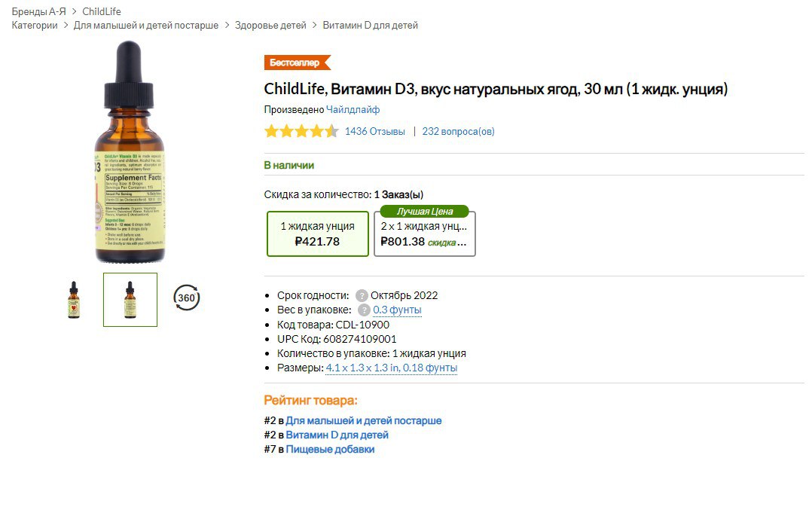Open the Бренды А-Я breadcrumb
Viewport: 812px width, 522px height.
click(38, 11)
